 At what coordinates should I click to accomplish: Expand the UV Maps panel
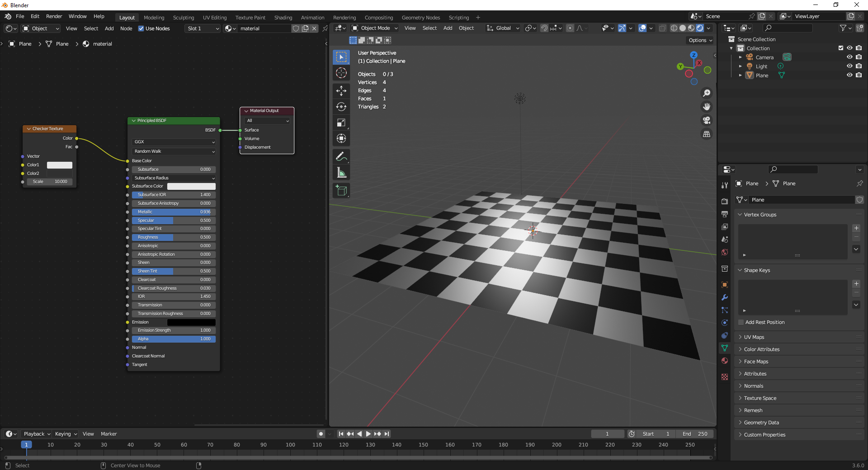(x=754, y=337)
